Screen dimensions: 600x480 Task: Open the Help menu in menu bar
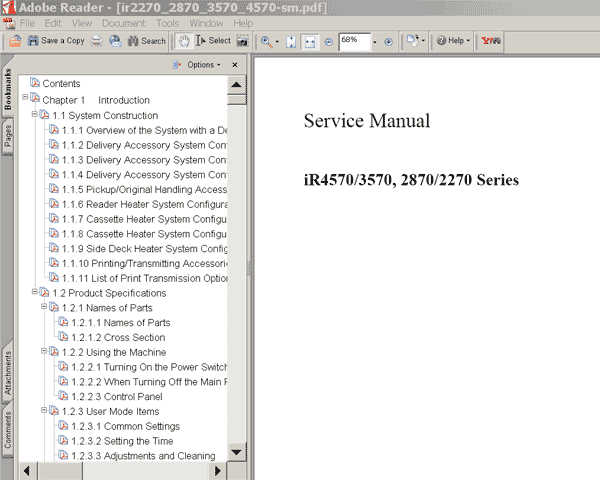tap(243, 23)
